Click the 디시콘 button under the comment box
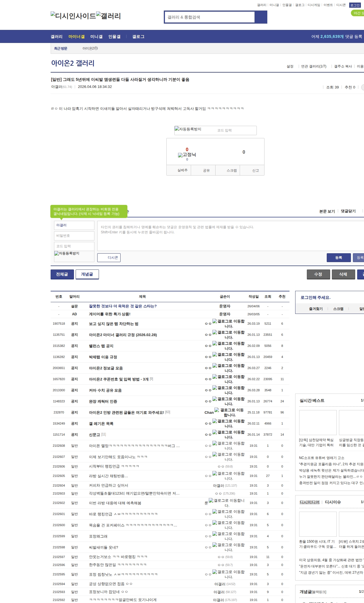Screen dimensions: 364x603 tap(109, 258)
